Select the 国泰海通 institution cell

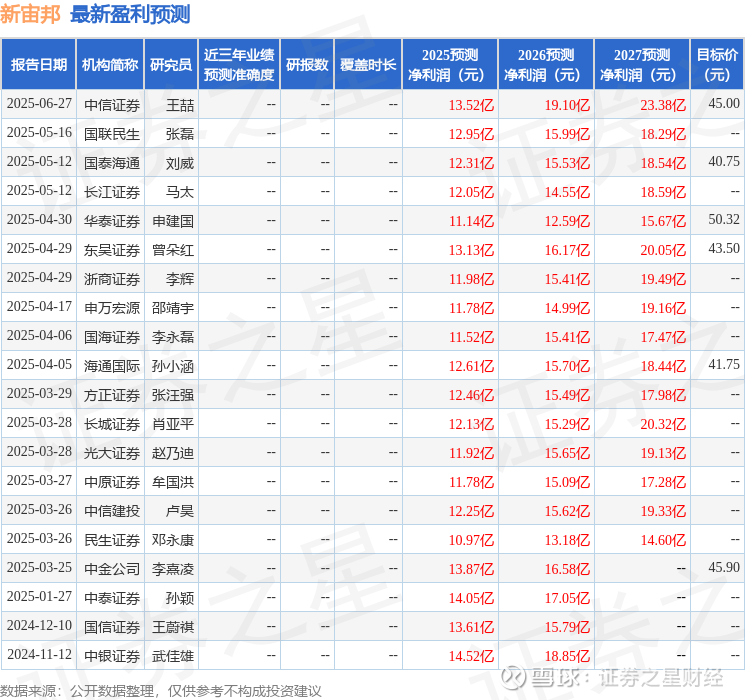[112, 163]
